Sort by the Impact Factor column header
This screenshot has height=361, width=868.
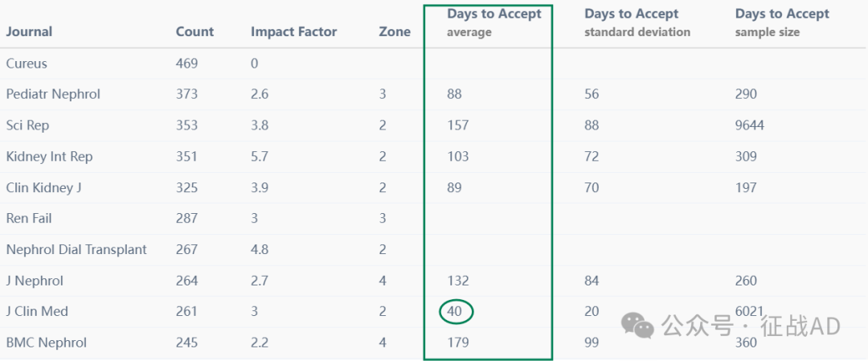pyautogui.click(x=294, y=31)
